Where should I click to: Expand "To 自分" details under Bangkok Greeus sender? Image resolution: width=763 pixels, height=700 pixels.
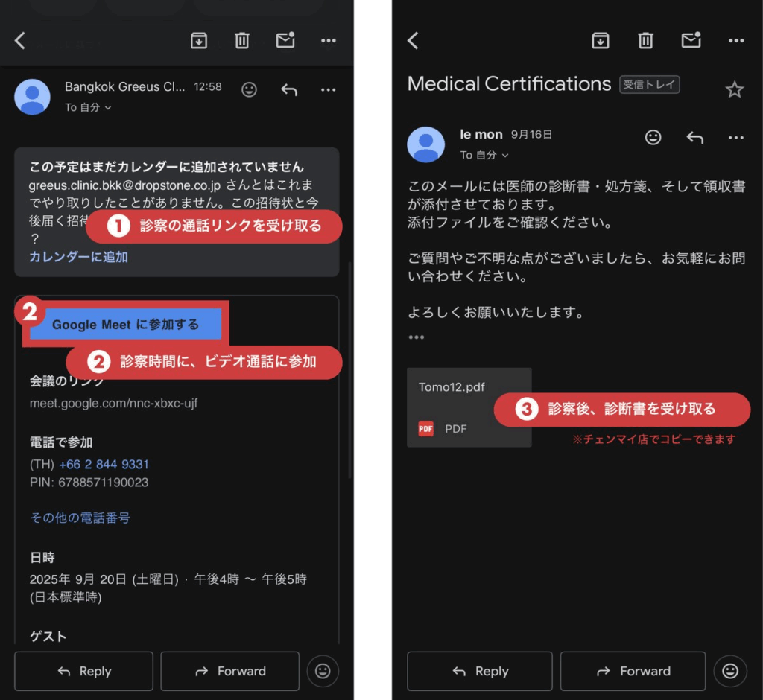tap(87, 107)
